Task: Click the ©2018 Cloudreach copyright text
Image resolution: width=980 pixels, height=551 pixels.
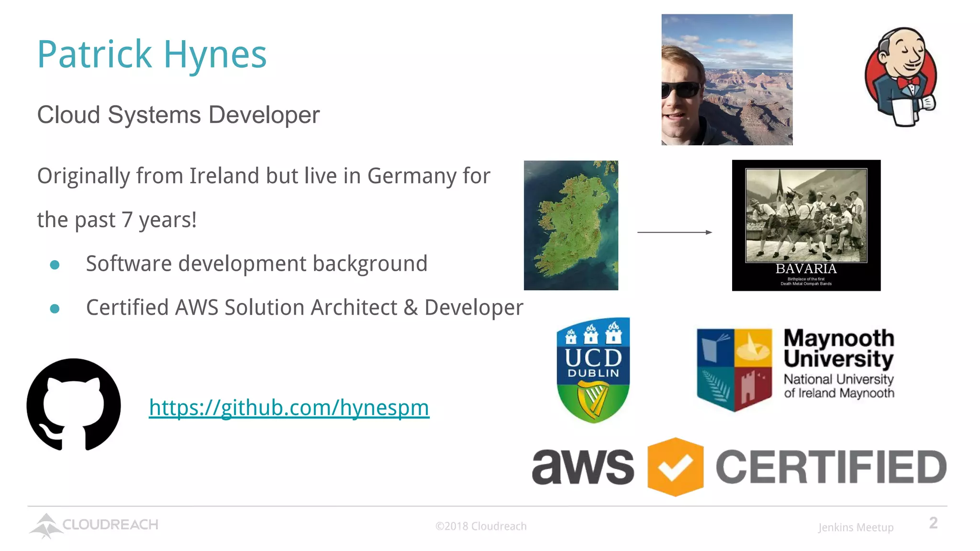Action: 481,526
